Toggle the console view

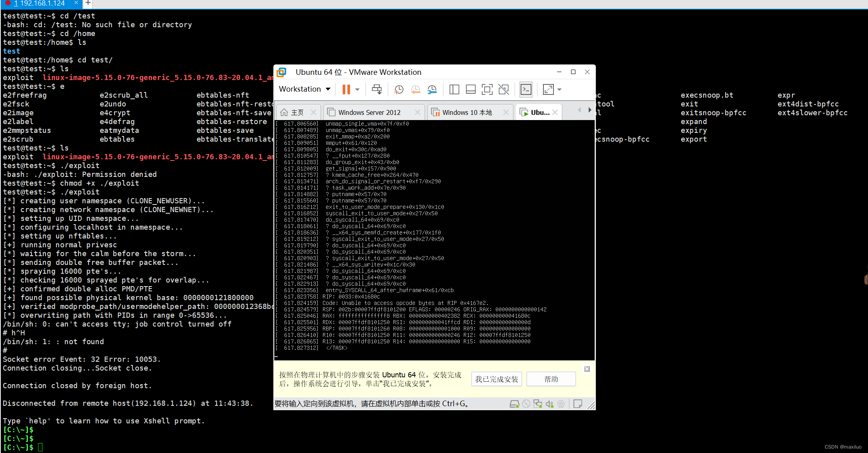(526, 89)
